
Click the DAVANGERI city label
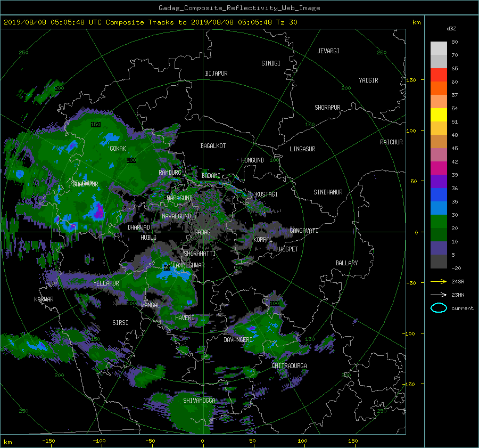(238, 340)
